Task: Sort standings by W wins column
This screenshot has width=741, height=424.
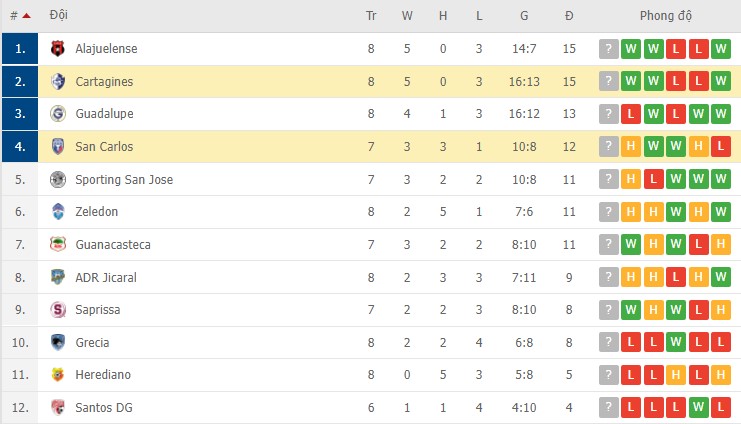Action: pos(407,16)
